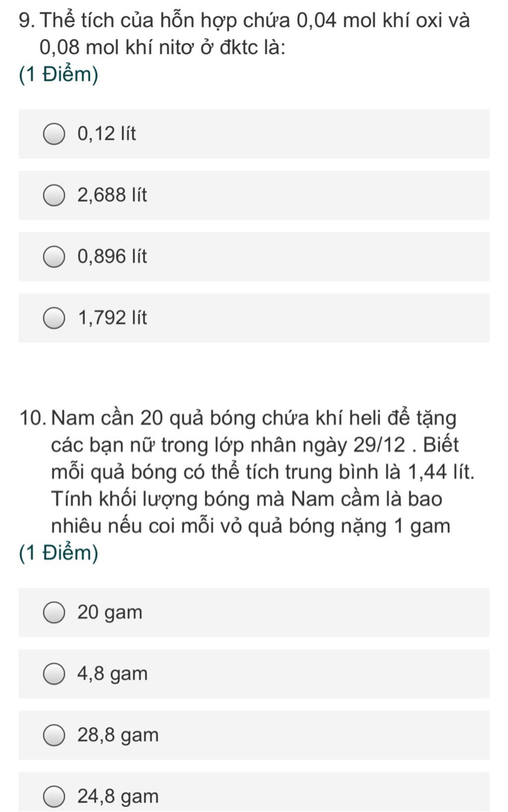The height and width of the screenshot is (812, 508).
Task: Choose the 2,688 lít radio circle
Action: (54, 195)
